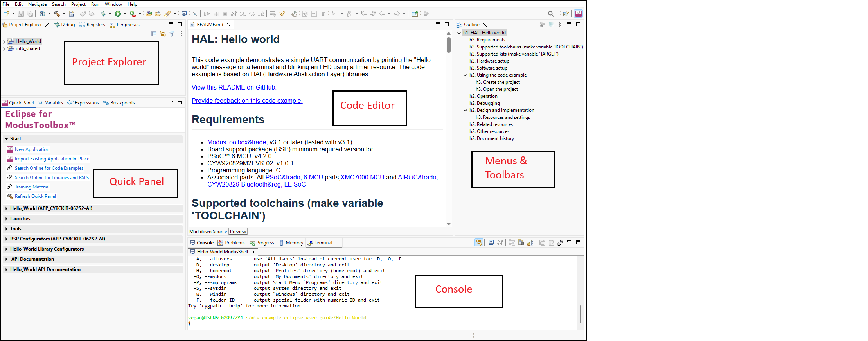Expand Hello_World (APP_CY8CKIT-062S2-AI) section
Image resolution: width=868 pixels, height=341 pixels.
tap(7, 208)
